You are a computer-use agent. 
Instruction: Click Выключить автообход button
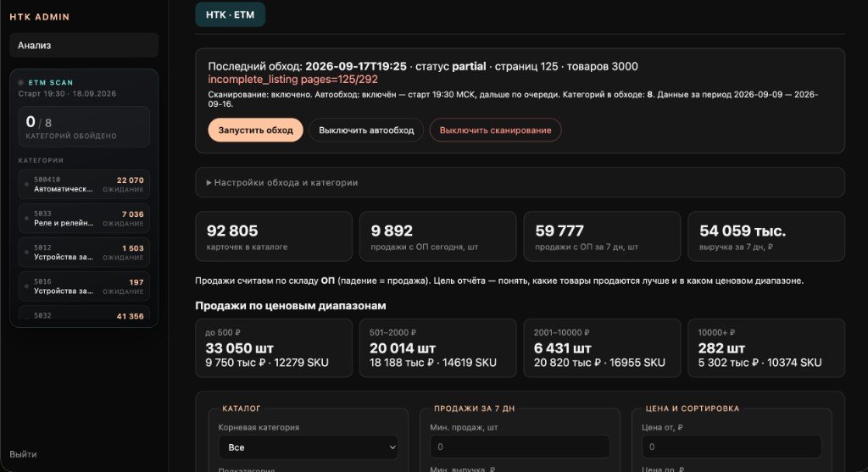click(366, 130)
